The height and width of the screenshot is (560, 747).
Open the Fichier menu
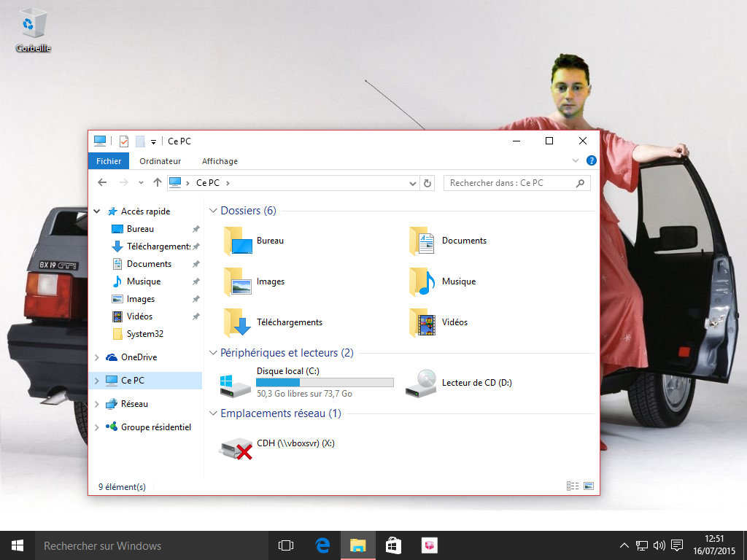(x=109, y=161)
